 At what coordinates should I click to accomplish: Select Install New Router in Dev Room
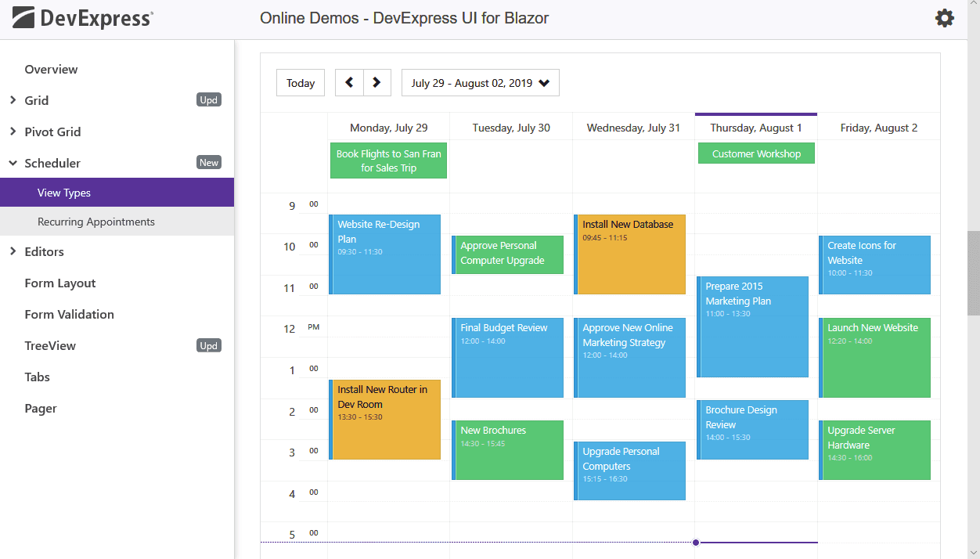pyautogui.click(x=385, y=420)
